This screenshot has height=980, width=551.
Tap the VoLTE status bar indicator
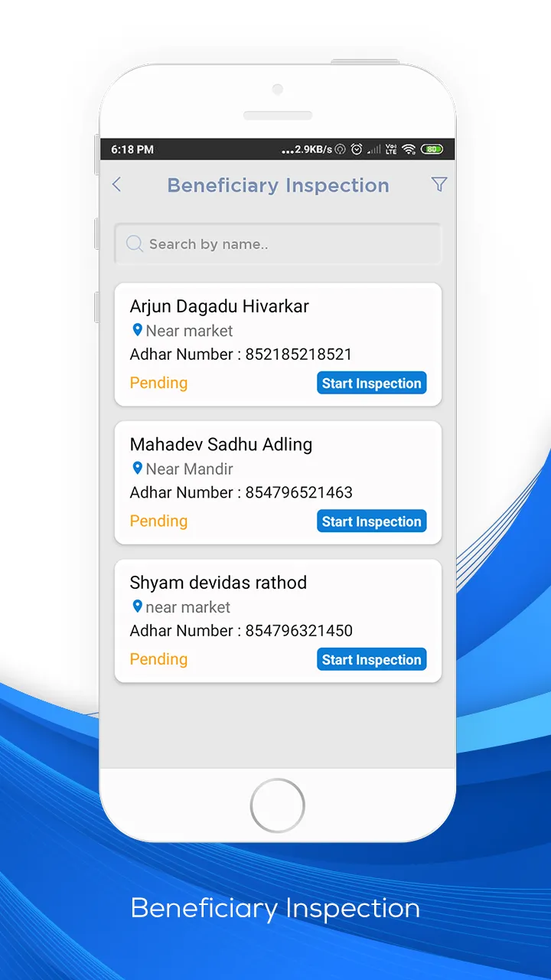coord(391,149)
